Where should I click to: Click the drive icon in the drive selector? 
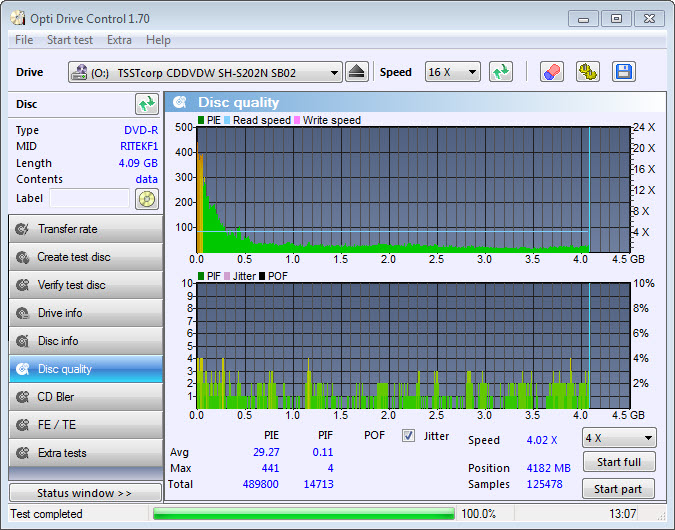coord(79,72)
